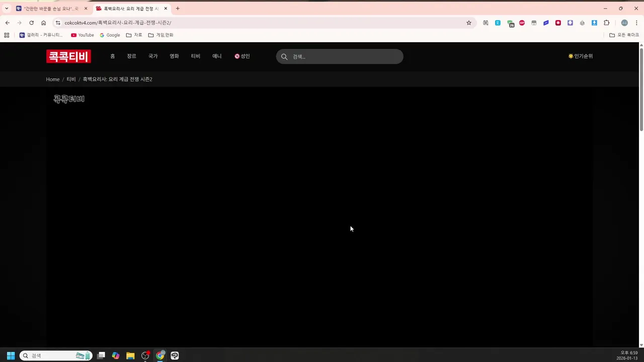Open the taskbar clock and date

(627, 355)
